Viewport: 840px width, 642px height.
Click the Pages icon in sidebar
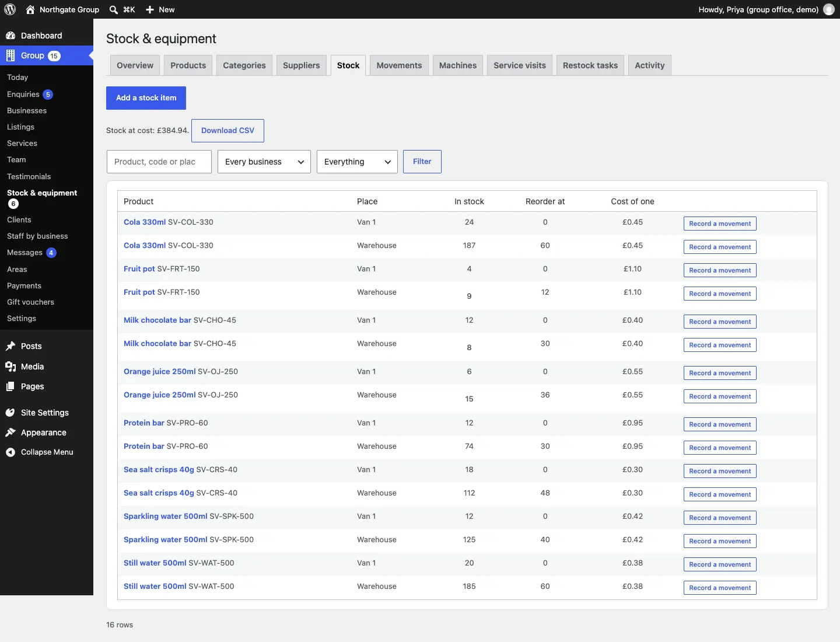(10, 386)
